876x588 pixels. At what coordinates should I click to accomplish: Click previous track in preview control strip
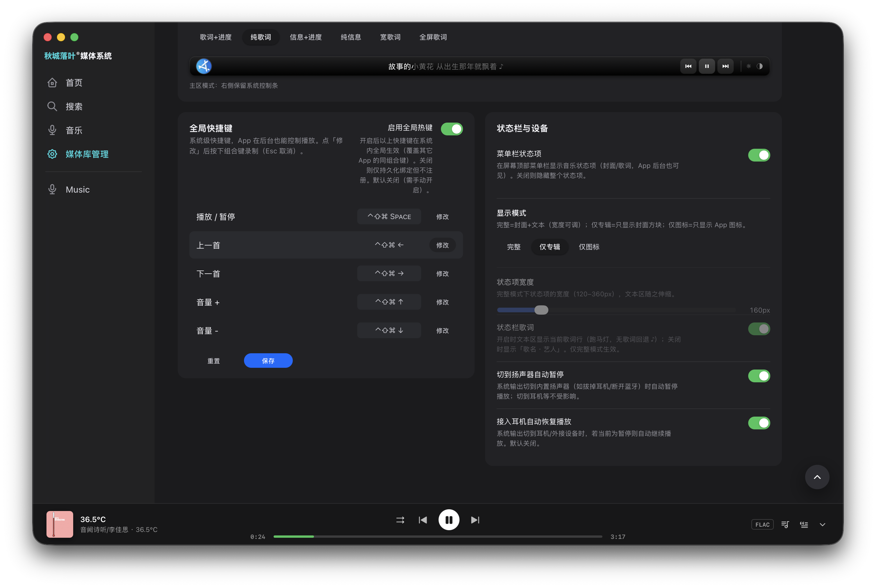(x=688, y=66)
